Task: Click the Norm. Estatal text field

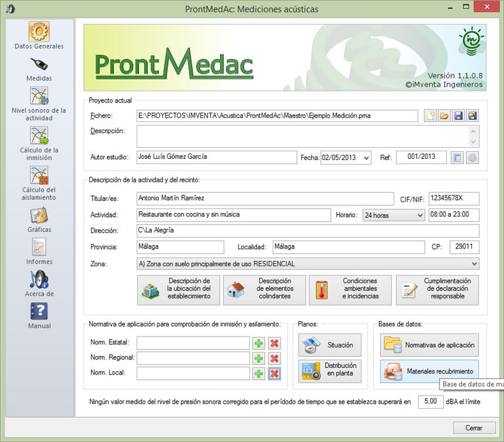Action: (x=193, y=343)
